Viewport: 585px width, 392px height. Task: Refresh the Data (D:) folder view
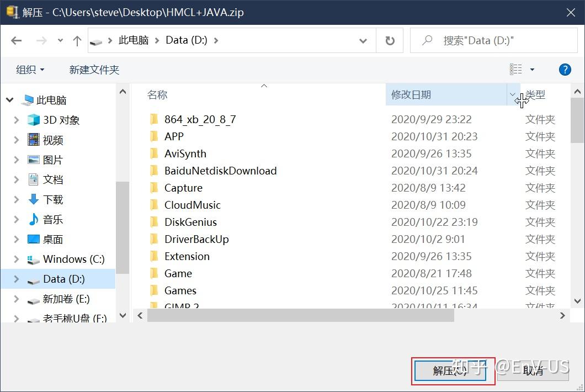pyautogui.click(x=390, y=40)
